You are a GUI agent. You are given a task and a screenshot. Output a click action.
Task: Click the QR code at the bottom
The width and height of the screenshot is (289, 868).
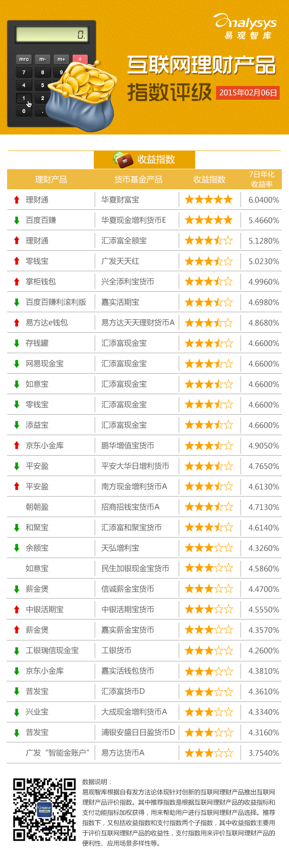tap(44, 809)
